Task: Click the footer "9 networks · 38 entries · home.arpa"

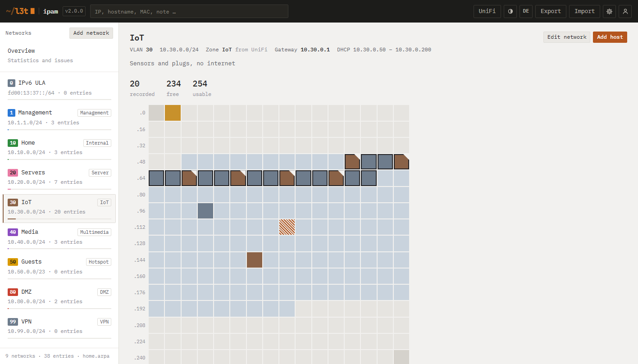Action: [57, 356]
